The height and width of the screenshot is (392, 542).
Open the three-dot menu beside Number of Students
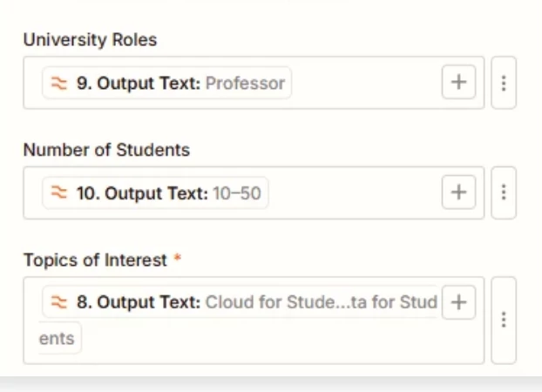[504, 193]
